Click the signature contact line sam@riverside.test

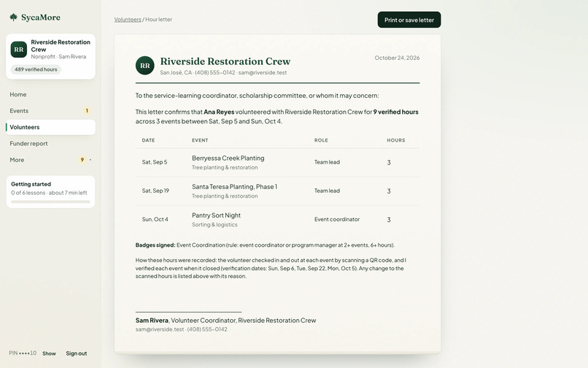(x=181, y=330)
